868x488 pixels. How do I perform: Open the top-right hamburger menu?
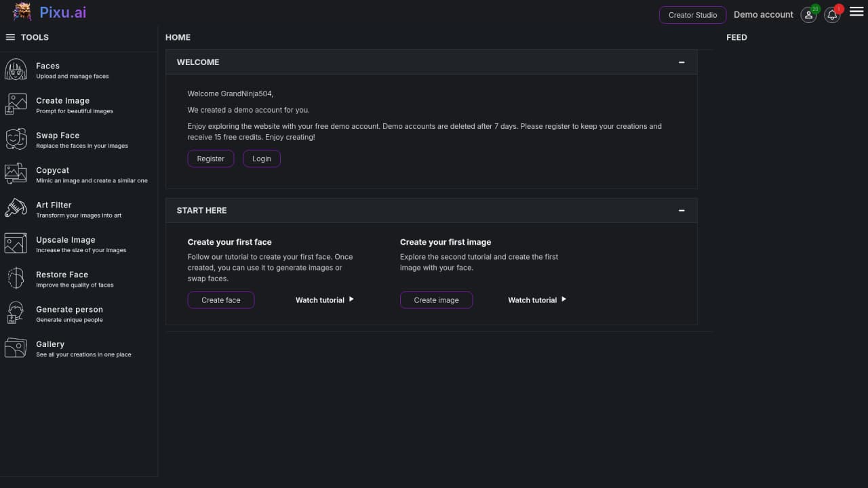pyautogui.click(x=856, y=12)
